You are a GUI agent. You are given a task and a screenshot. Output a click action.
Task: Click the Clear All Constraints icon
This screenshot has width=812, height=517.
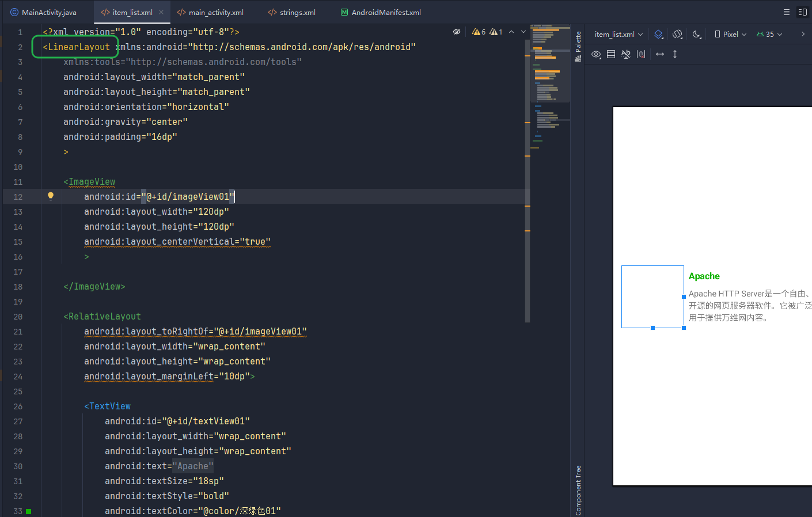coord(641,54)
